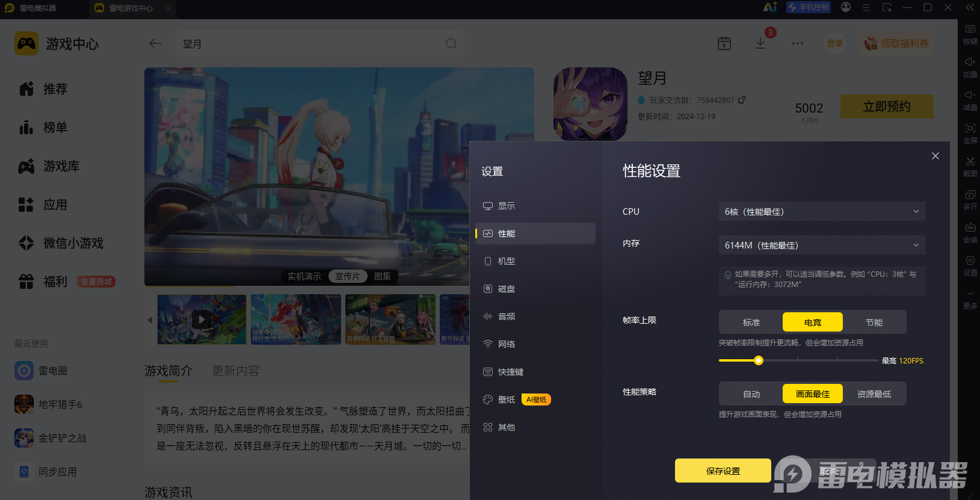This screenshot has height=500, width=980.
Task: Open 其他 settings section
Action: 535,427
